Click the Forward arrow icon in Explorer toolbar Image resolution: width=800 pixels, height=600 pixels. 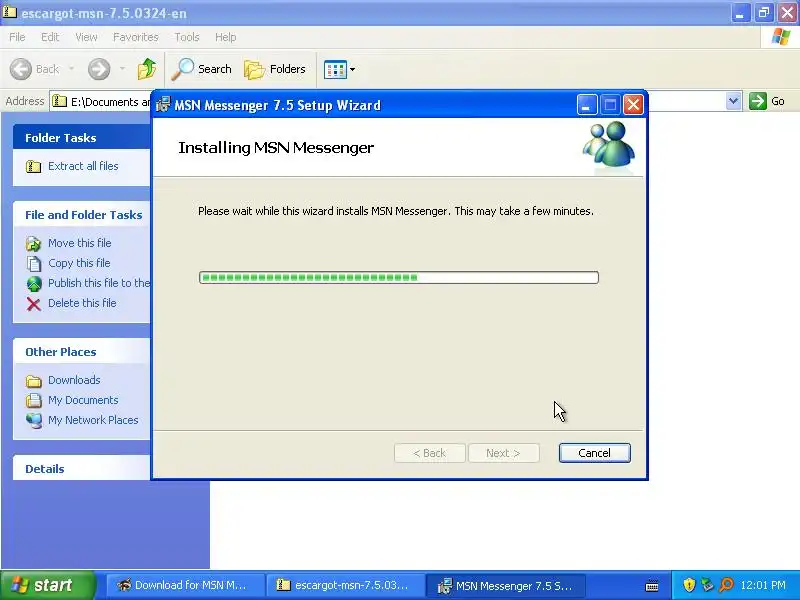point(99,69)
